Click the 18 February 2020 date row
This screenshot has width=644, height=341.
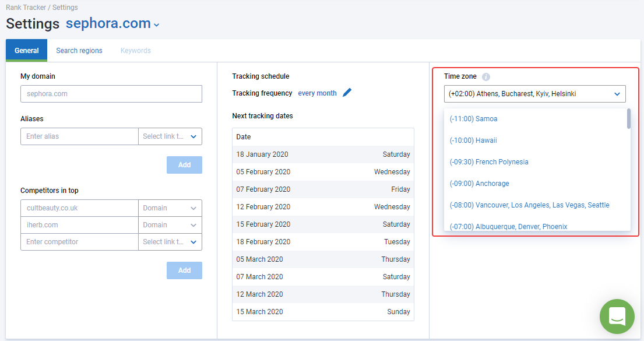point(323,241)
